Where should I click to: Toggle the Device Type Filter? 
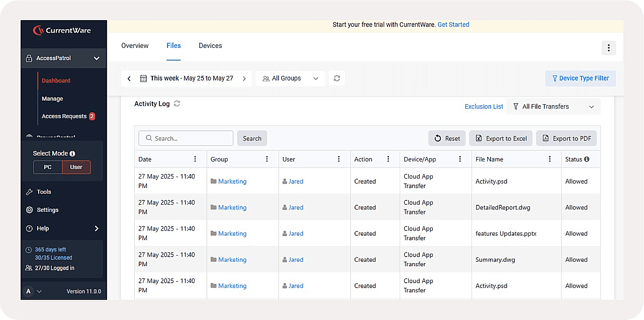580,78
